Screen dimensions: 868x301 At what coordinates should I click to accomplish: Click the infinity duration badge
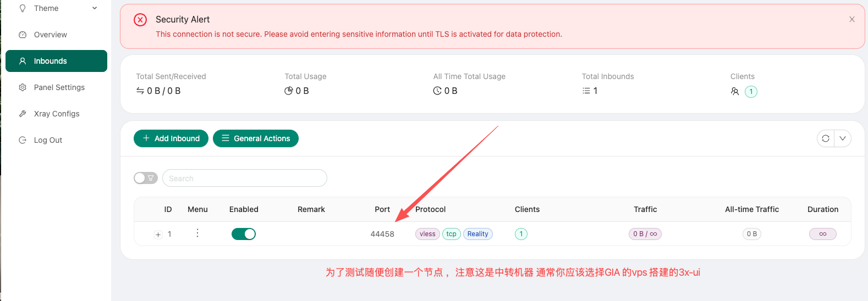(x=822, y=234)
